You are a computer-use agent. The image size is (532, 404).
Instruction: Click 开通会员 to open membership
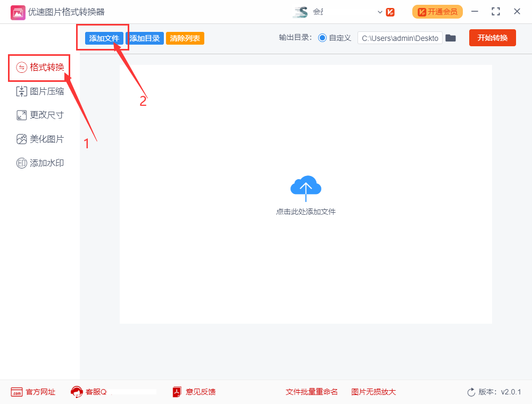[x=437, y=11]
